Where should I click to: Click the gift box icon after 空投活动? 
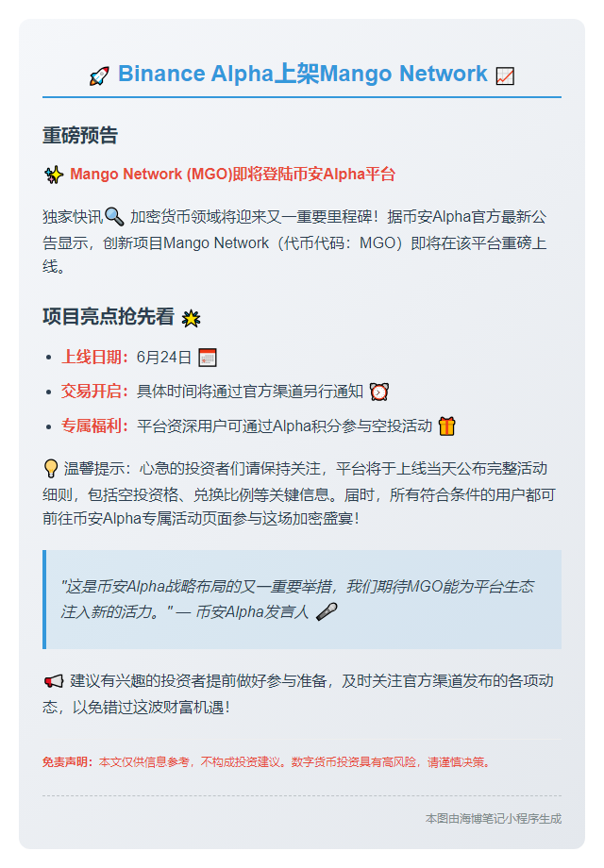click(x=446, y=426)
